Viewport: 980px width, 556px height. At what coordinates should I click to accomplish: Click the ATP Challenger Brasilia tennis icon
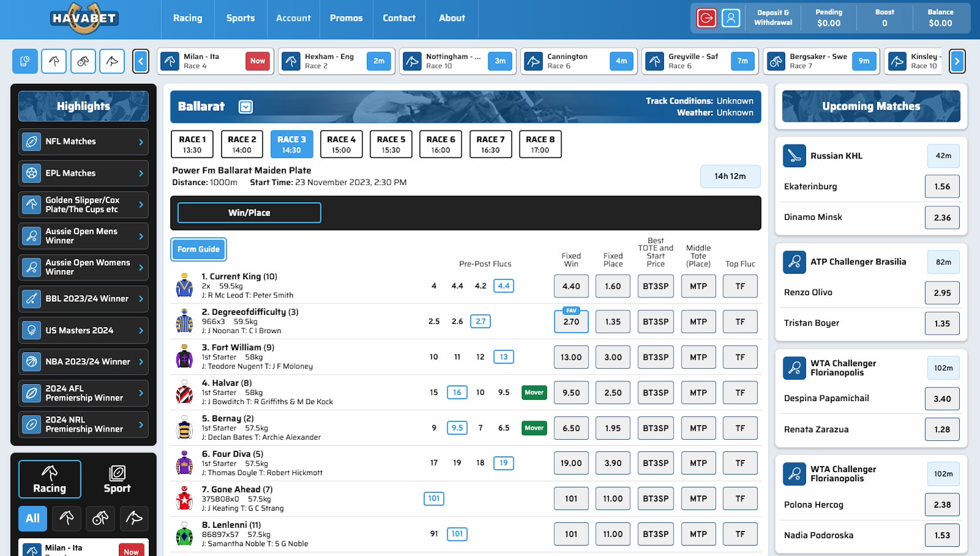tap(794, 262)
